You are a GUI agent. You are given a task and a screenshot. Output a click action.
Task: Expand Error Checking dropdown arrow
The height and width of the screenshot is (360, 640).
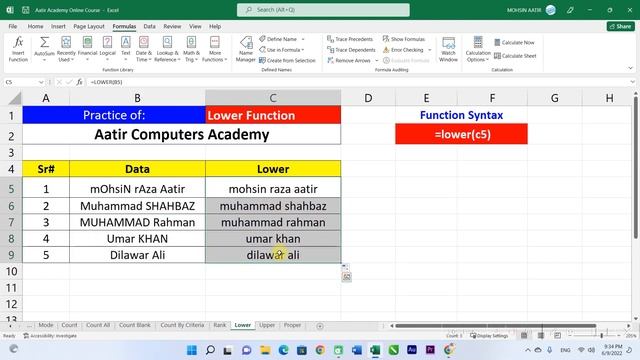[x=429, y=50]
